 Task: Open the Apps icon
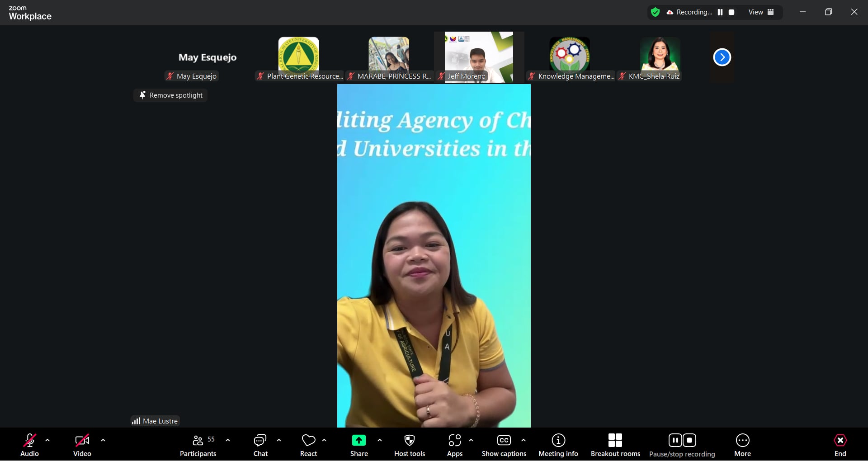[x=454, y=441]
